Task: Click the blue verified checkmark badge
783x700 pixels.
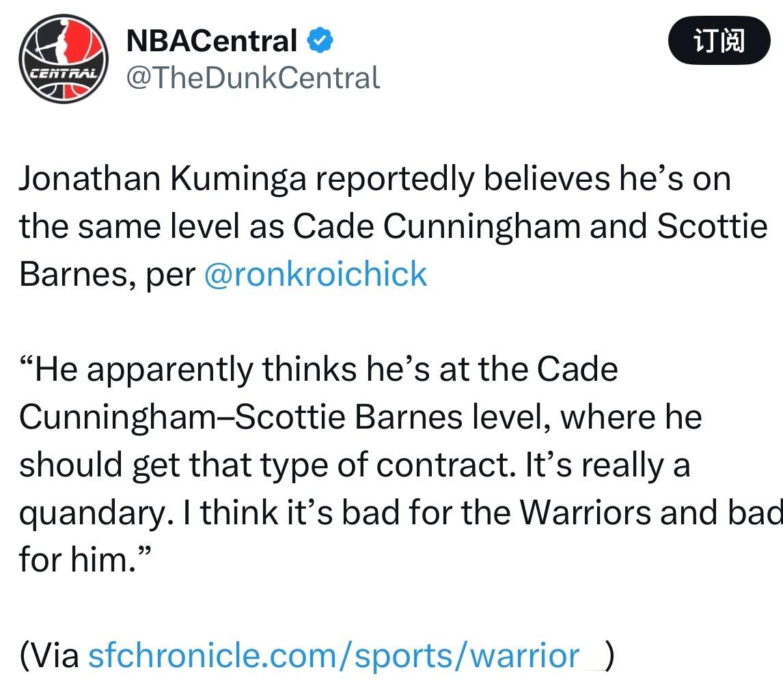Action: coord(320,40)
